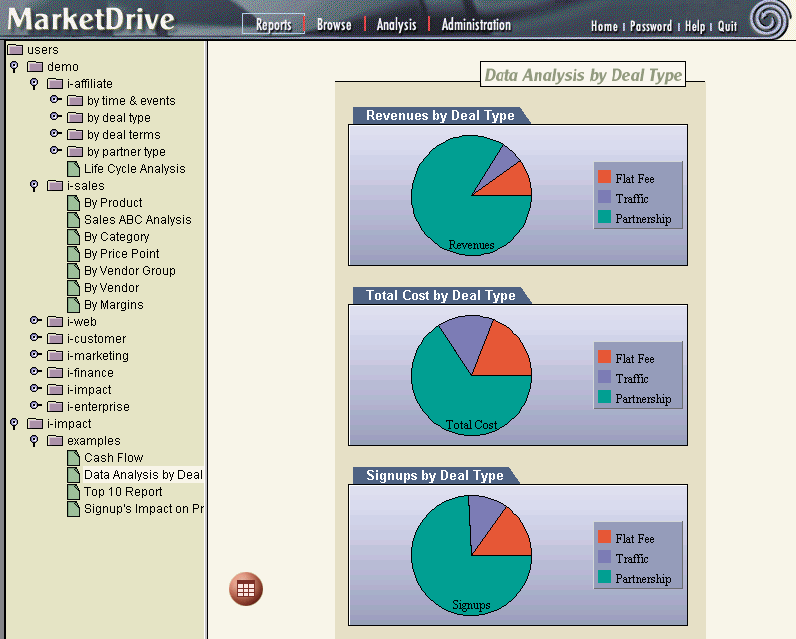Image resolution: width=796 pixels, height=639 pixels.
Task: Click the Quit link
Action: point(727,26)
